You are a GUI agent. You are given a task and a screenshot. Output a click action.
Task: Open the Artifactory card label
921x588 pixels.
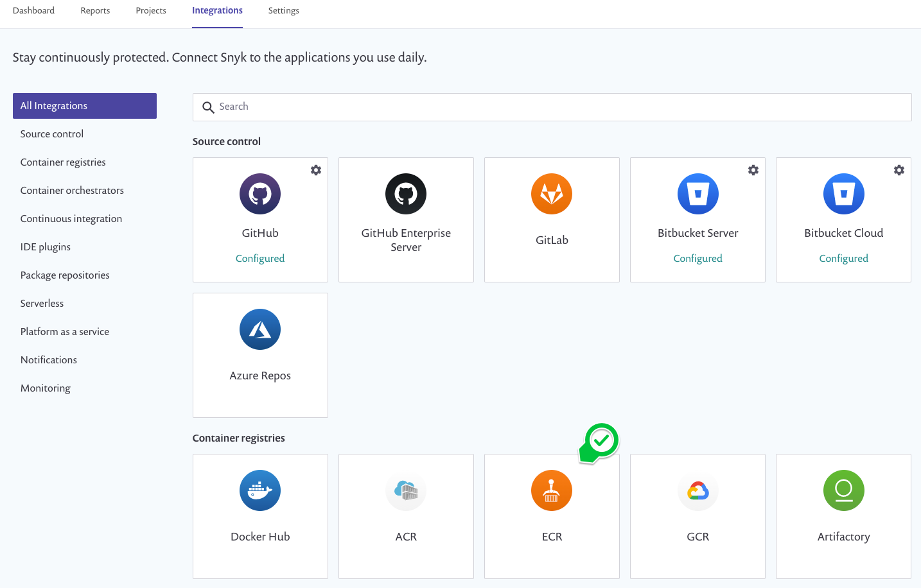(x=844, y=537)
